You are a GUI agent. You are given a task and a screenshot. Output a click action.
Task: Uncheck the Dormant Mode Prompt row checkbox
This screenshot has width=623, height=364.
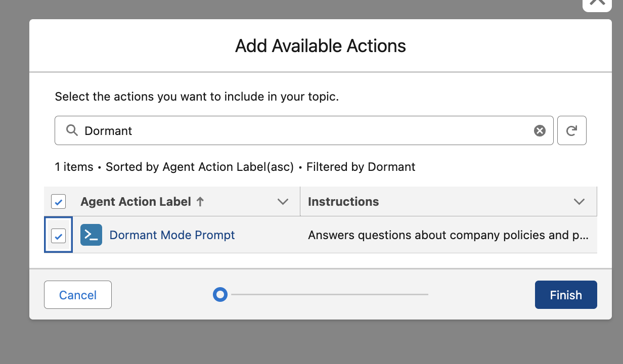59,235
